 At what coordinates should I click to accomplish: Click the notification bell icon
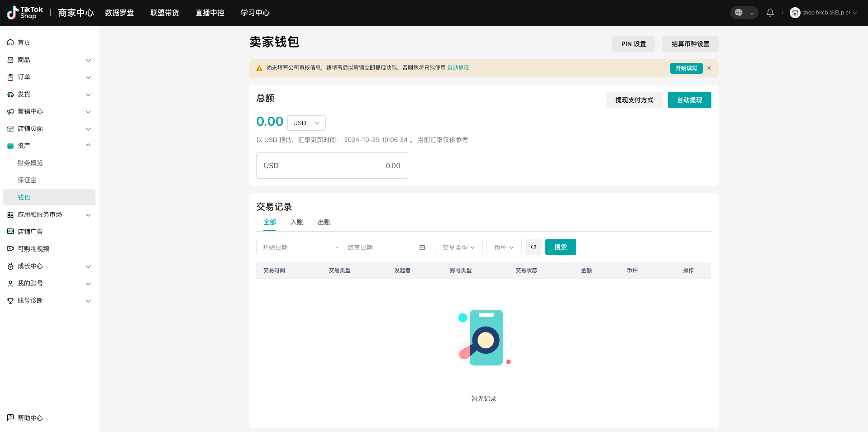(770, 13)
